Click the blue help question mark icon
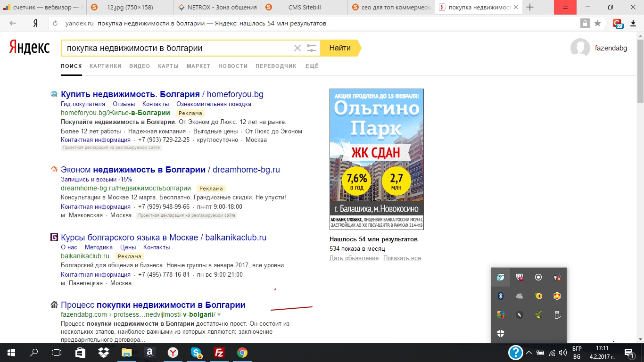The width and height of the screenshot is (644, 362). (516, 352)
